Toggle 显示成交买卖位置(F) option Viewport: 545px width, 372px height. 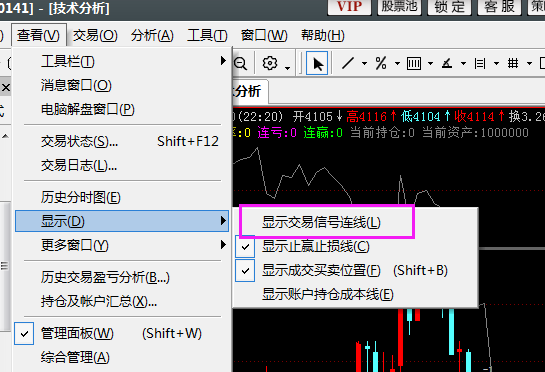(x=356, y=270)
